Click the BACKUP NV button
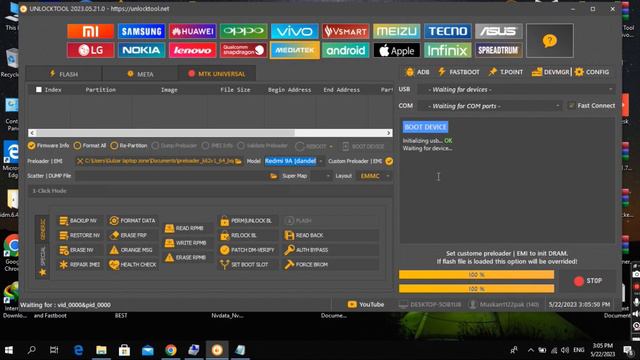Viewport: 640px width, 360px height. click(79, 220)
